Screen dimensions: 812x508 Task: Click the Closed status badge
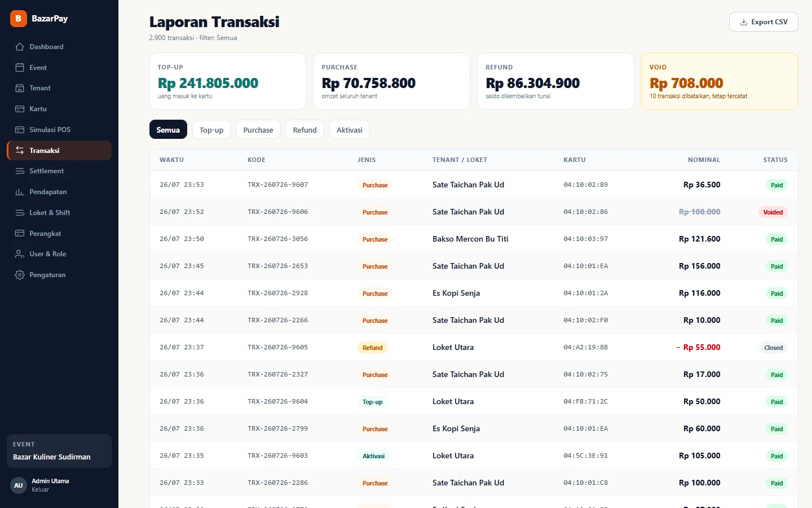(774, 348)
